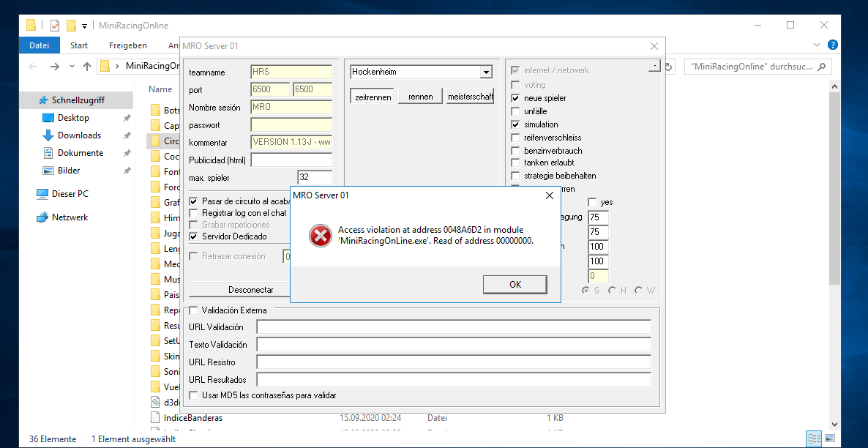The image size is (868, 448).
Task: Select the H radio button
Action: pyautogui.click(x=613, y=291)
